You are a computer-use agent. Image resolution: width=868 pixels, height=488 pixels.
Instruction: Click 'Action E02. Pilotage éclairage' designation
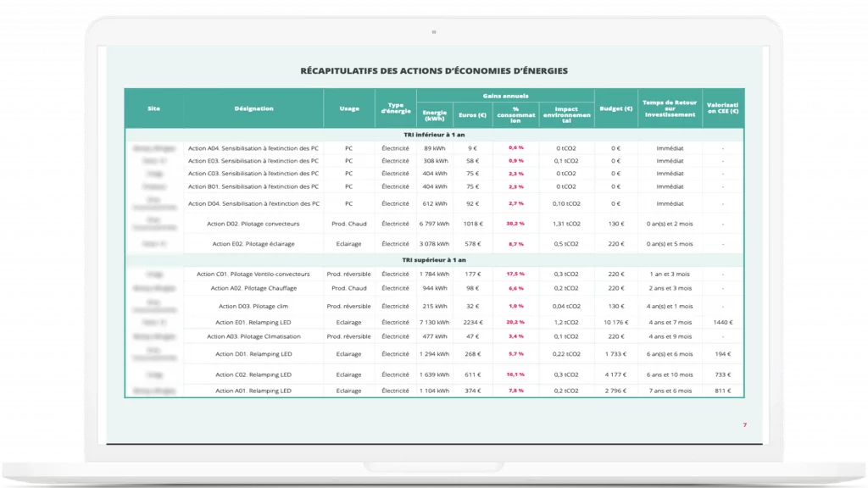pyautogui.click(x=253, y=244)
